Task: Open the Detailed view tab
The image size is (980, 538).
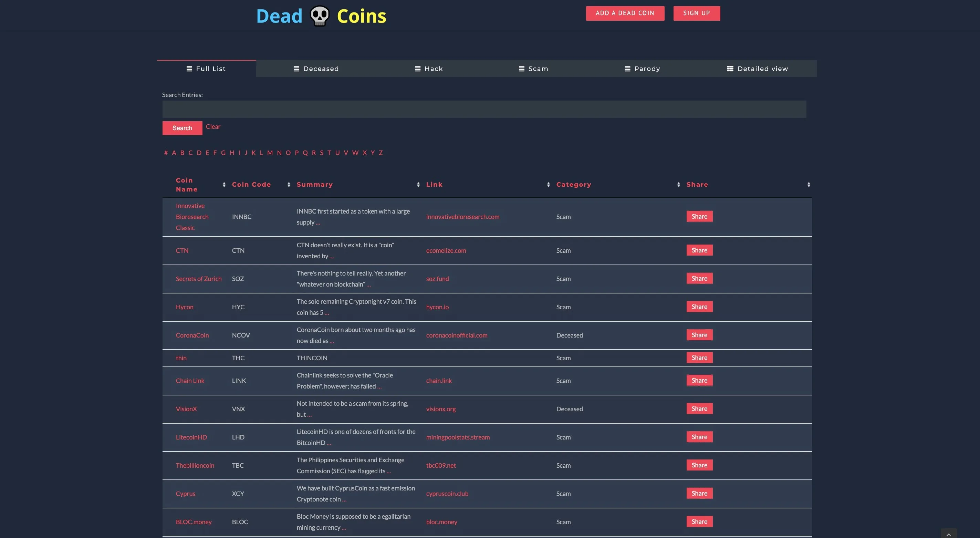Action: pos(762,69)
